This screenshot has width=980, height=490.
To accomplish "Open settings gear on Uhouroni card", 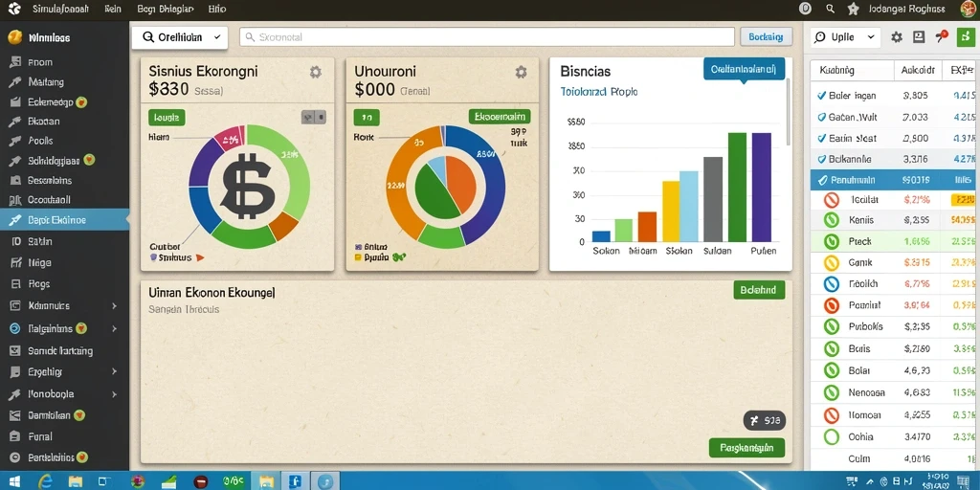I will click(521, 73).
